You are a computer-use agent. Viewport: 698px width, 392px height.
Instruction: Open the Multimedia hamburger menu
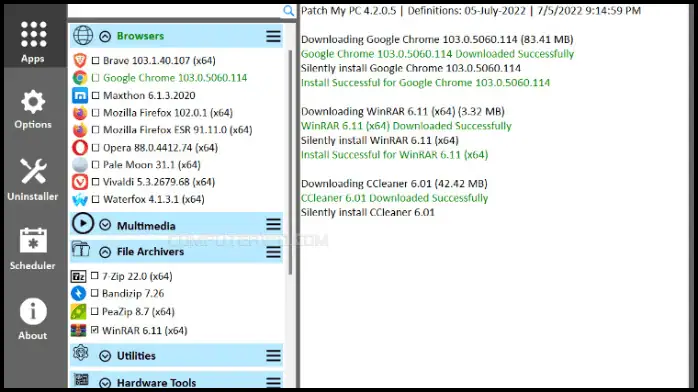point(273,225)
